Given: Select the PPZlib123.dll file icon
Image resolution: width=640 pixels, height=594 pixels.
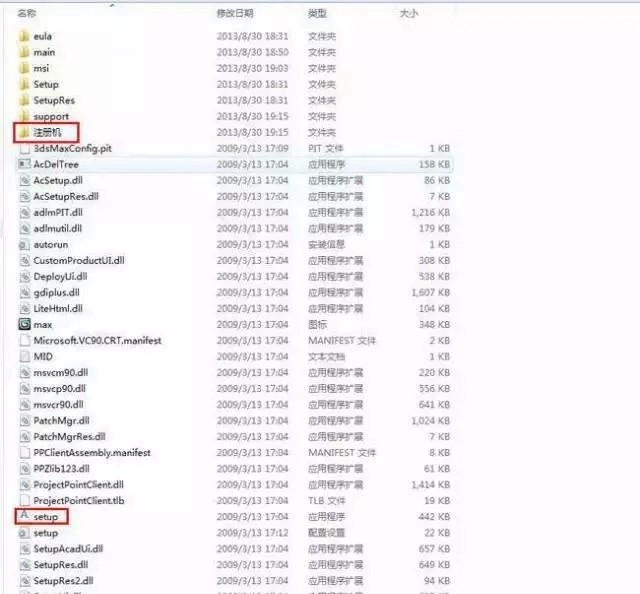Looking at the screenshot, I should pos(24,469).
